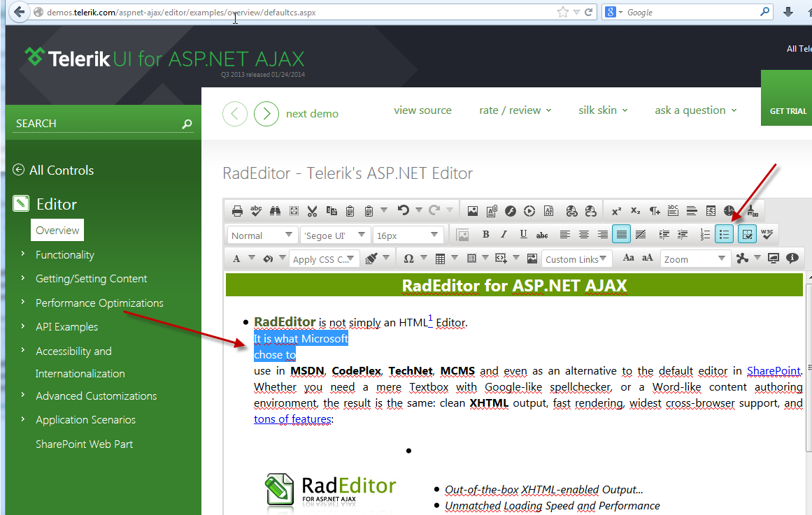Viewport: 812px width, 515px height.
Task: Toggle Underline formatting
Action: [x=524, y=235]
